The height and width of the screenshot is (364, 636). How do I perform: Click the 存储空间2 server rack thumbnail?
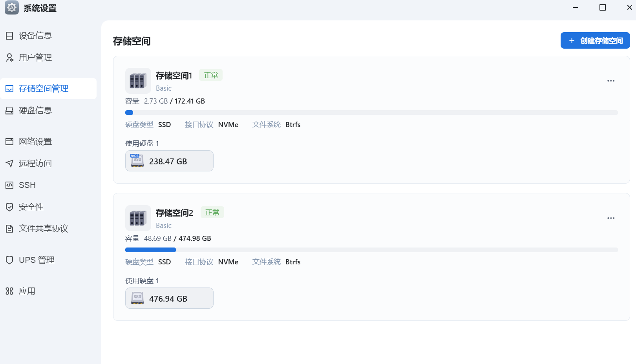(x=138, y=218)
